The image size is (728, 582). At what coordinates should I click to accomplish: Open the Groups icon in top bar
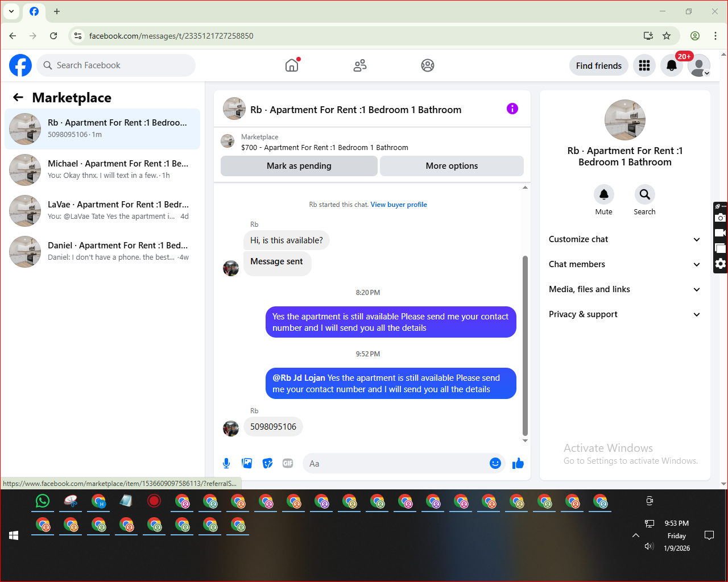coord(428,65)
